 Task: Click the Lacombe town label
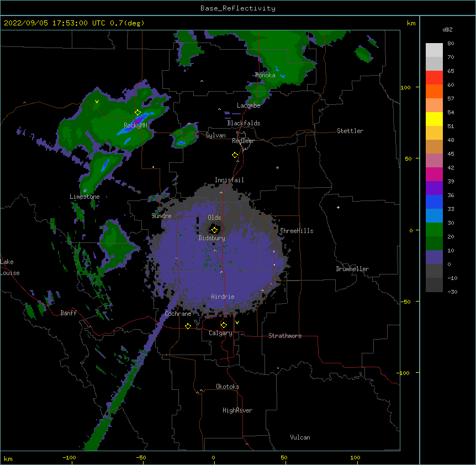[x=248, y=105]
